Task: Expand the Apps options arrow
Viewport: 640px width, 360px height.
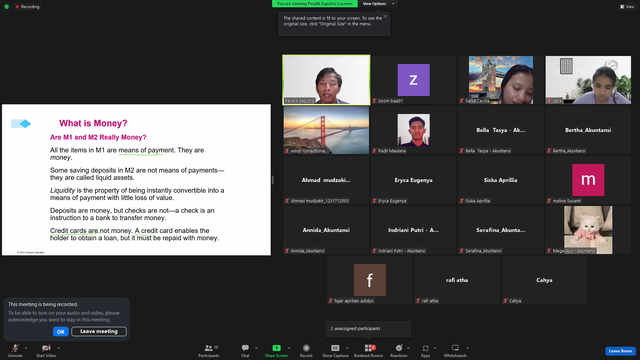Action: click(x=435, y=348)
